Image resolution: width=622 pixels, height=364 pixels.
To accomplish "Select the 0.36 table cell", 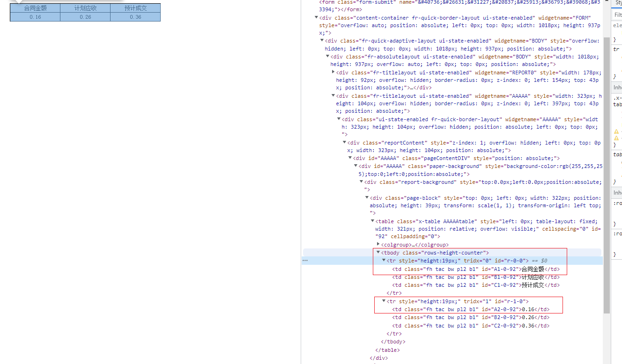I will pyautogui.click(x=135, y=17).
